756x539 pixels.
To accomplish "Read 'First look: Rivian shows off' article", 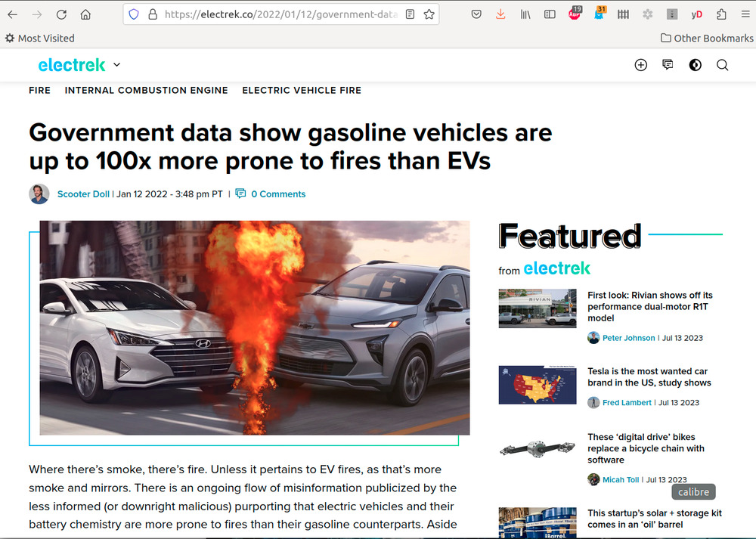I will 650,307.
